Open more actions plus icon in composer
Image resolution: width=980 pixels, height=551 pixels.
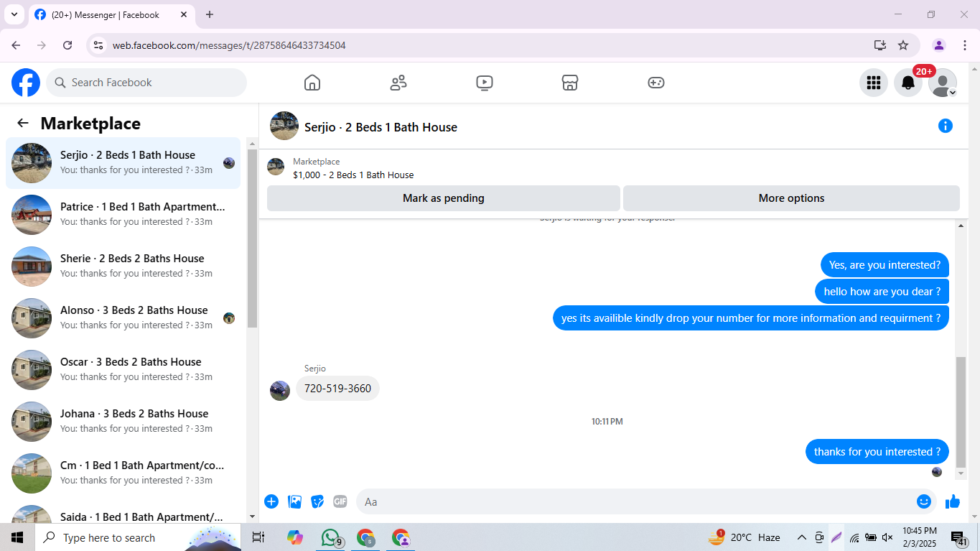coord(271,501)
